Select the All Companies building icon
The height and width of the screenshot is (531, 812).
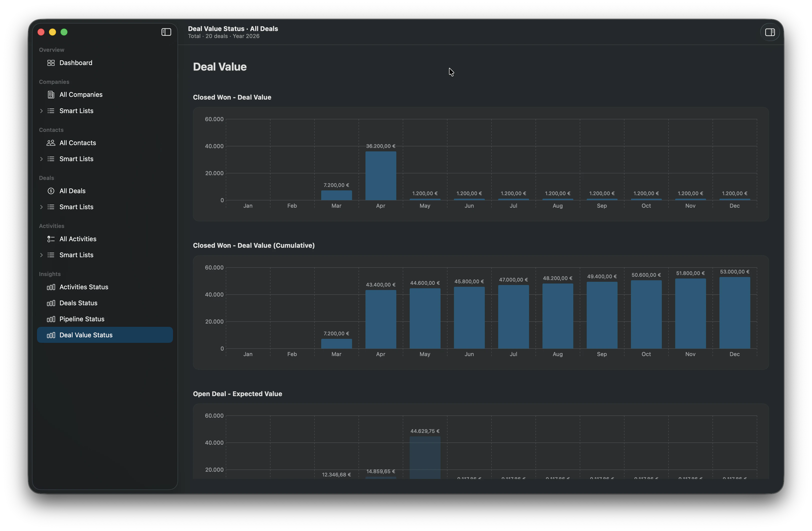[x=51, y=94]
